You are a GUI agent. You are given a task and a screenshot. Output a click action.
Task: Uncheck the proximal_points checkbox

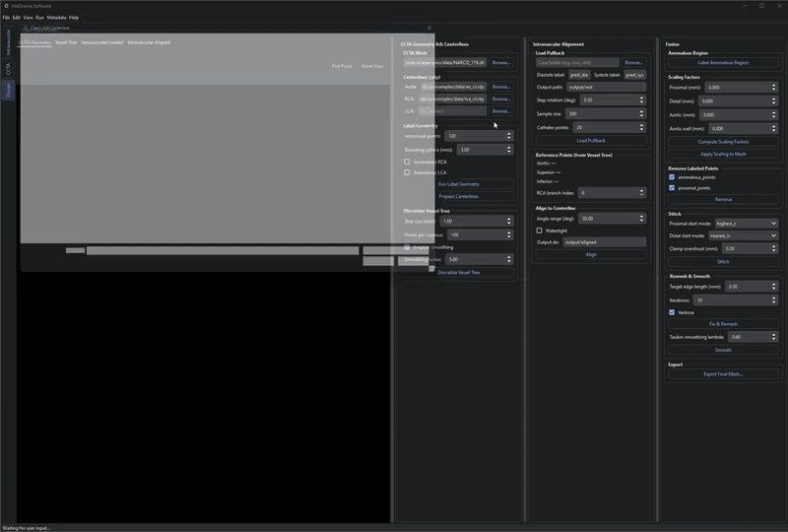pos(672,187)
